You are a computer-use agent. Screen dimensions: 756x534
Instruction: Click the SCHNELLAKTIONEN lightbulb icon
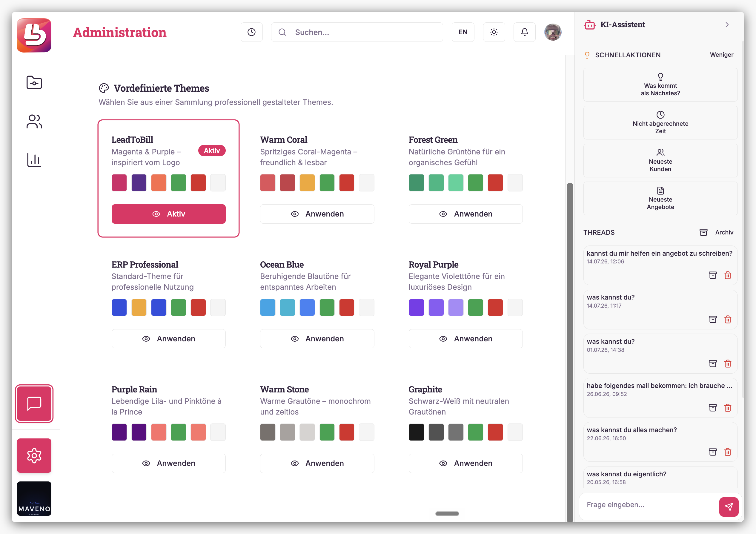[587, 55]
